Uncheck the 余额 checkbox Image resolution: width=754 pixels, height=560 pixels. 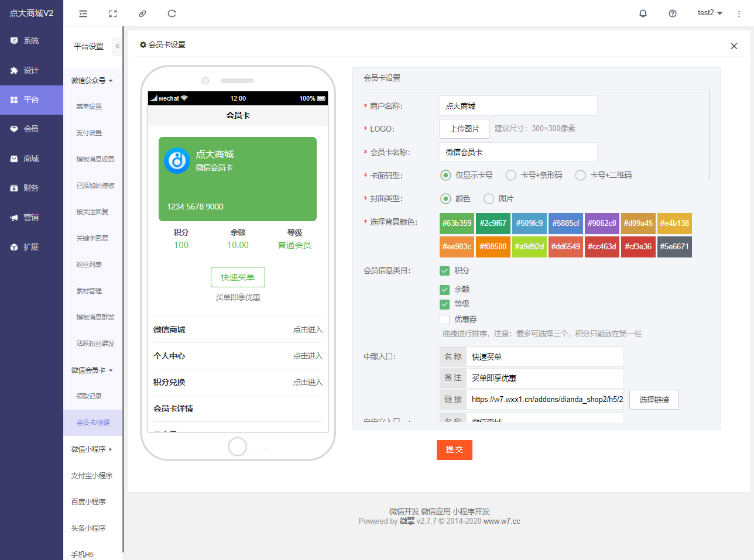[x=444, y=289]
